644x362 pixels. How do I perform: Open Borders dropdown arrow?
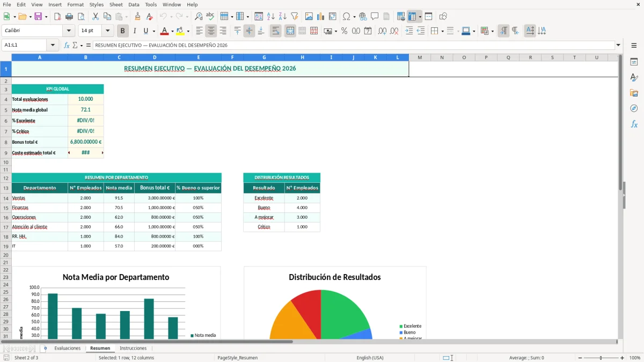pyautogui.click(x=442, y=31)
